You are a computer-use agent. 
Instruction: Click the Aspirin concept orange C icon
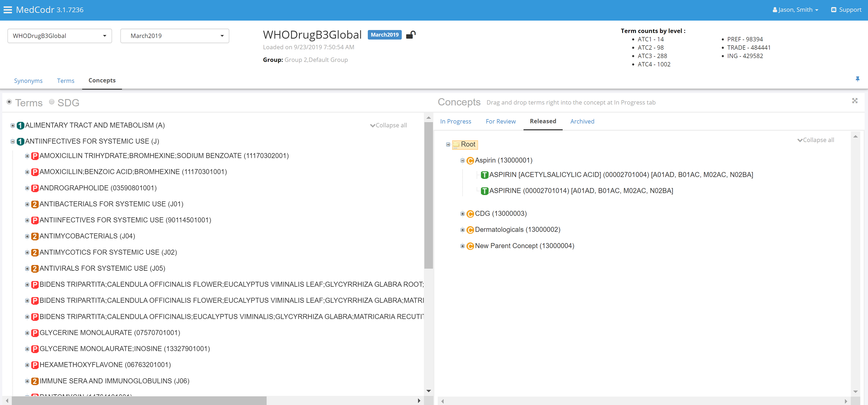point(470,161)
